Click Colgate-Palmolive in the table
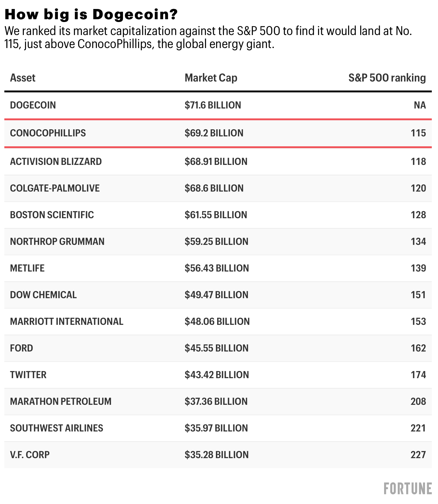Screen dimensions: 438x504 click(55, 188)
